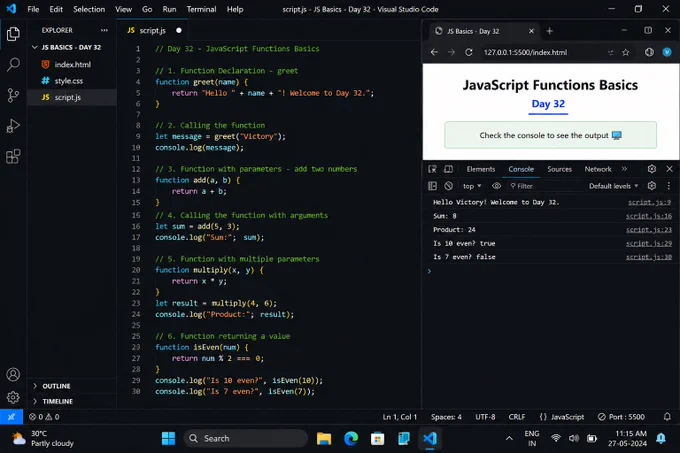
Task: Open the Selection menu
Action: (x=89, y=9)
